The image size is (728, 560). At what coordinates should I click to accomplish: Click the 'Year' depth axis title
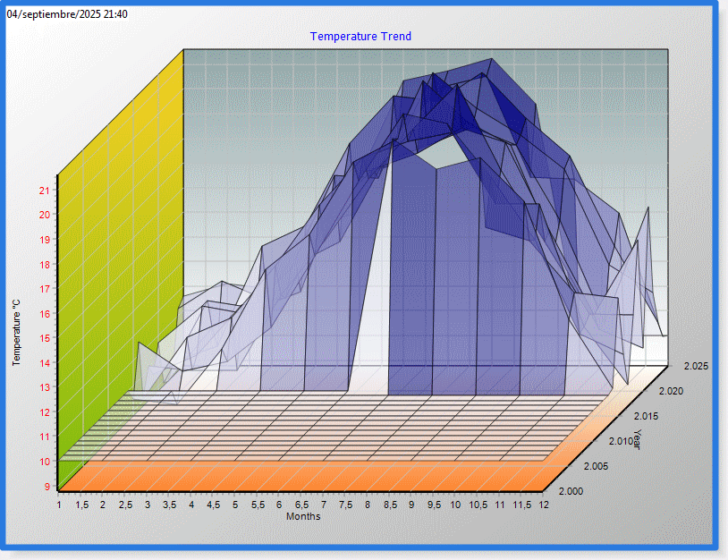(637, 439)
